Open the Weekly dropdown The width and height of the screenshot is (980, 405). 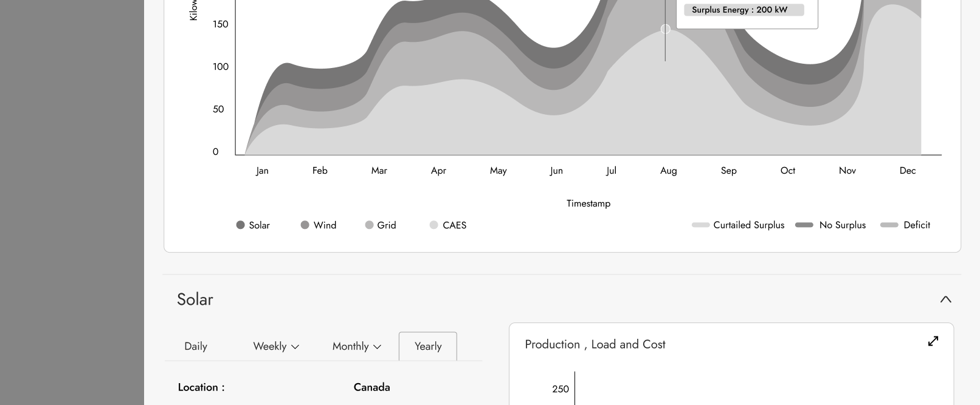[x=276, y=346]
